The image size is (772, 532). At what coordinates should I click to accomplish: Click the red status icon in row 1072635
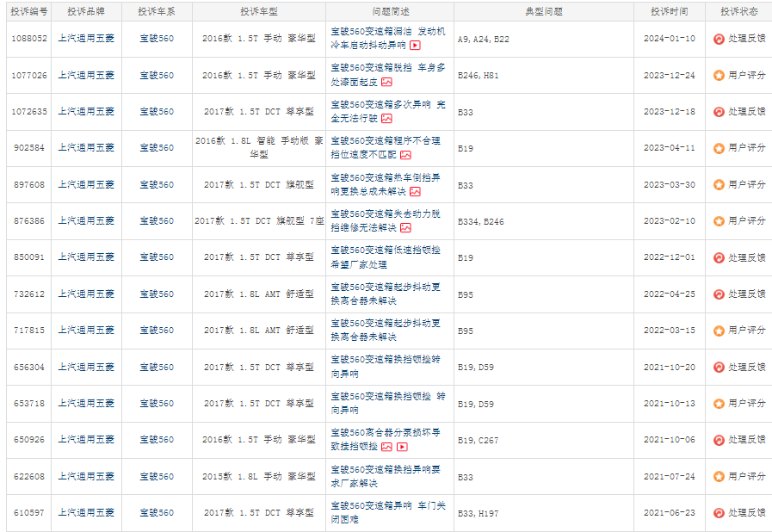pos(719,112)
